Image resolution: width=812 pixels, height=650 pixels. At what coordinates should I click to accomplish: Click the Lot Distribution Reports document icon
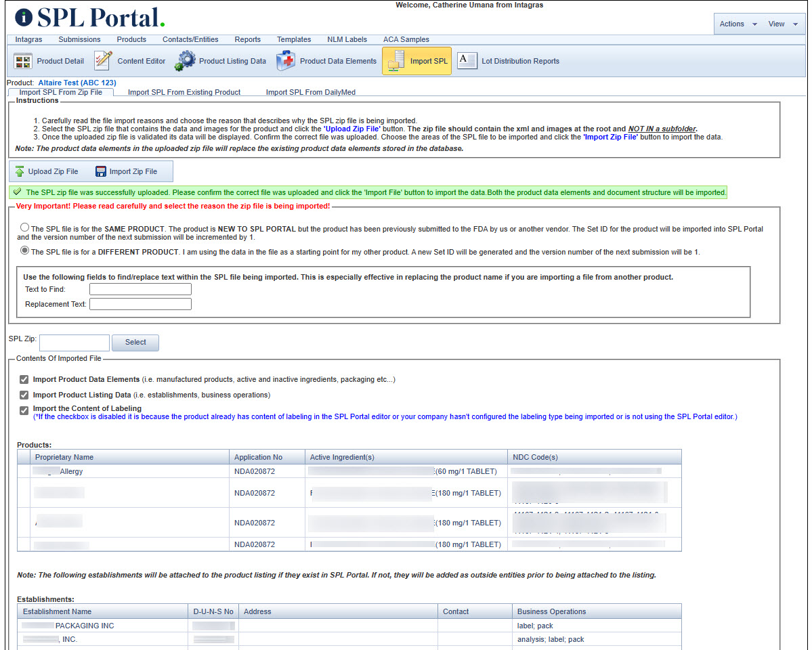(467, 60)
